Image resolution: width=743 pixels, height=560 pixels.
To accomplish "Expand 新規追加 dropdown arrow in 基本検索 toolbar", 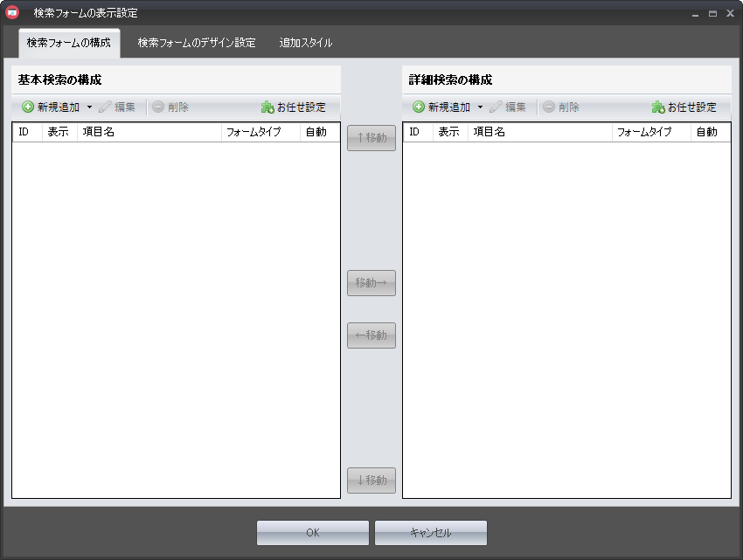I will 89,107.
